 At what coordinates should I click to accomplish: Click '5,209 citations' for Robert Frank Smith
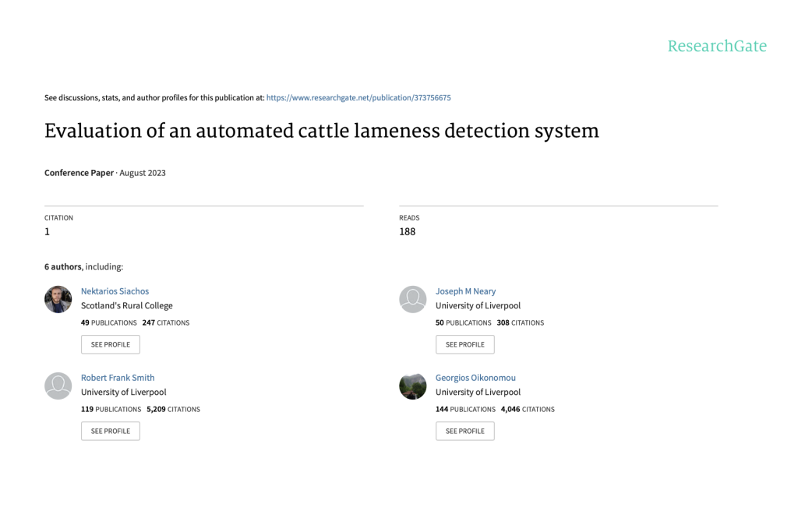(x=173, y=409)
